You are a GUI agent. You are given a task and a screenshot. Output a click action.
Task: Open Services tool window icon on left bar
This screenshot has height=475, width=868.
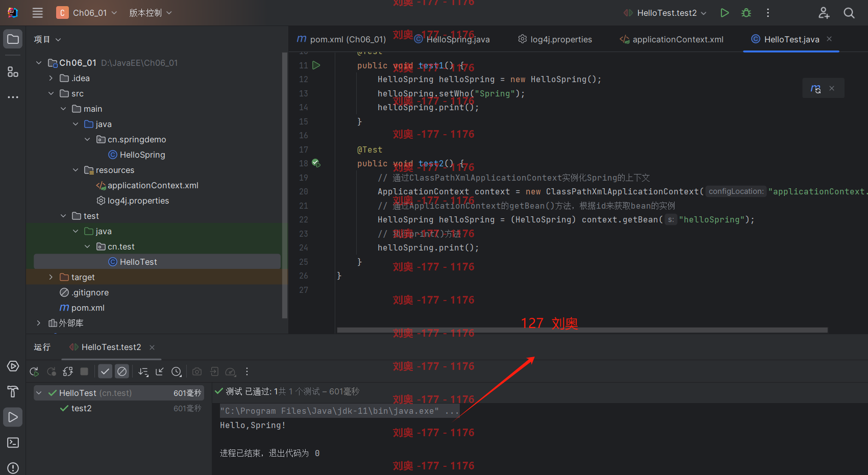point(13,366)
